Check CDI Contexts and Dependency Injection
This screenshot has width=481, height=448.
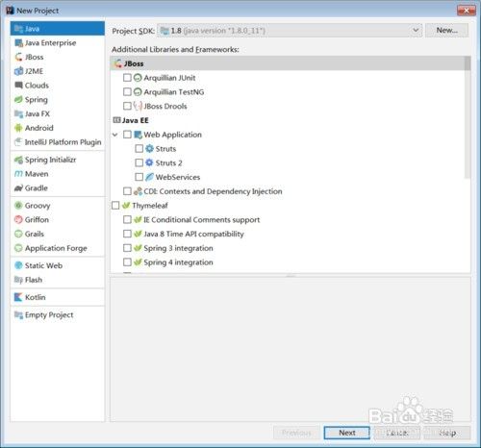127,191
